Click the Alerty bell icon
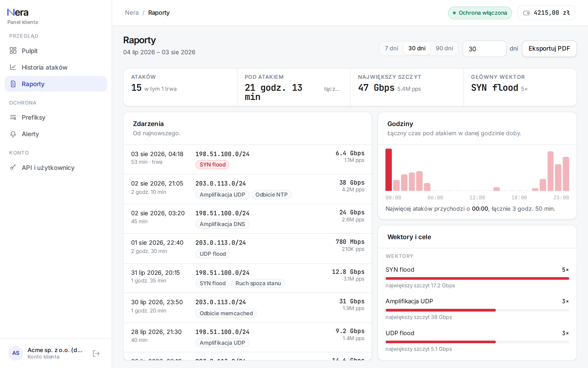This screenshot has height=368, width=588. coord(13,134)
